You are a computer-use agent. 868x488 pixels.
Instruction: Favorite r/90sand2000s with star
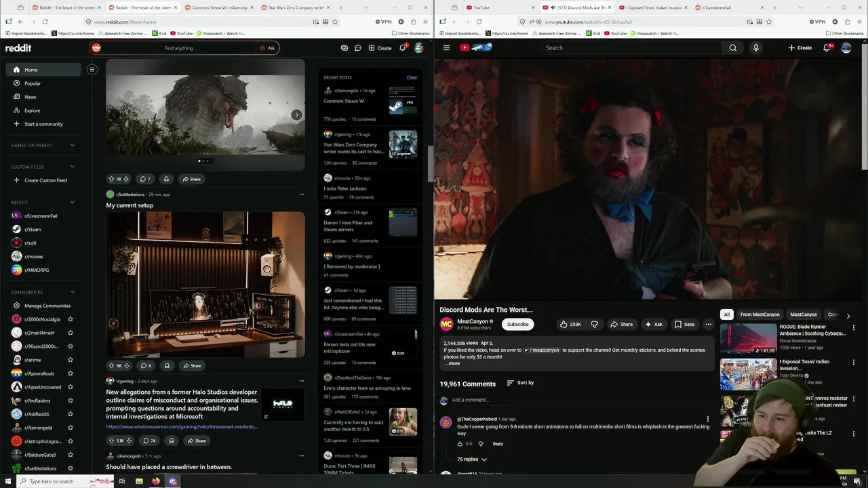(x=70, y=346)
